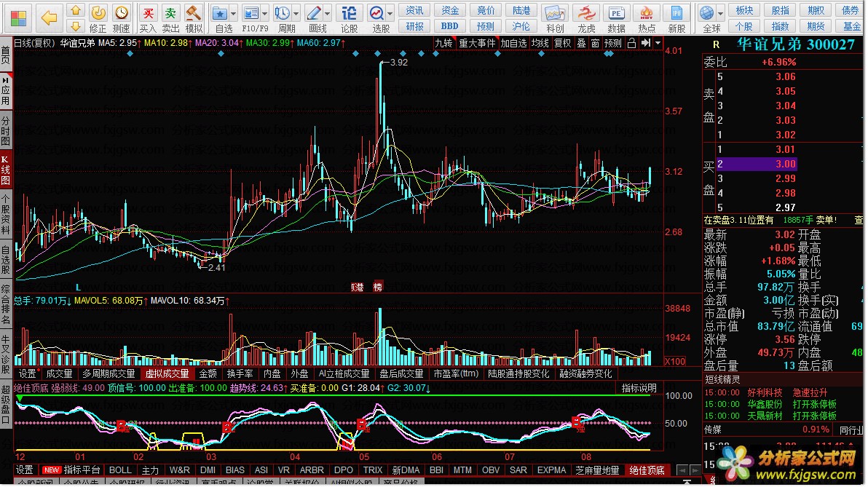The width and height of the screenshot is (868, 487).
Task: Open the 综合排名 sidebar tab
Action: pos(6,305)
